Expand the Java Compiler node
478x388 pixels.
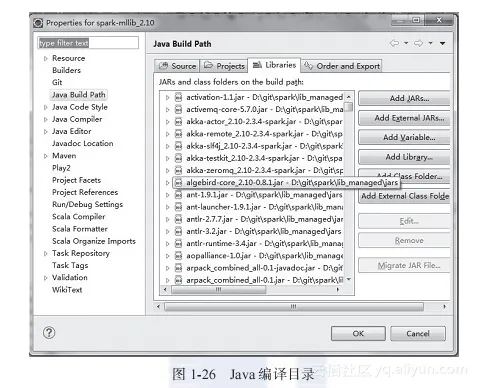[46, 119]
